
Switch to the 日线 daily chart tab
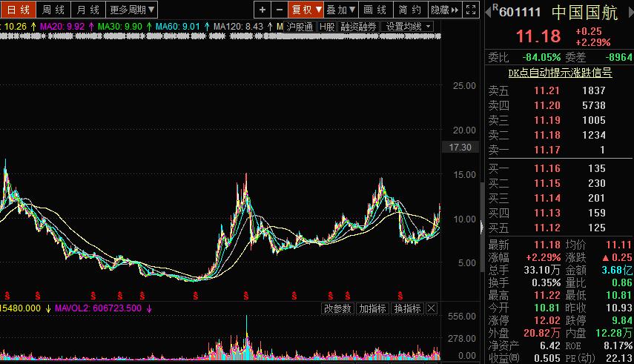[x=19, y=10]
